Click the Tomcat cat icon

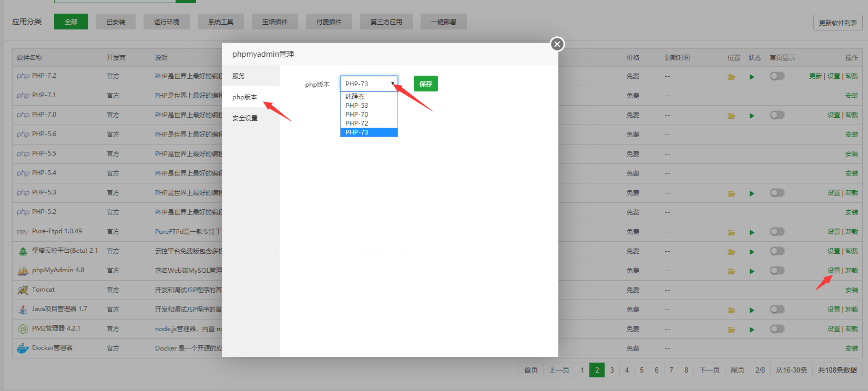click(x=23, y=290)
